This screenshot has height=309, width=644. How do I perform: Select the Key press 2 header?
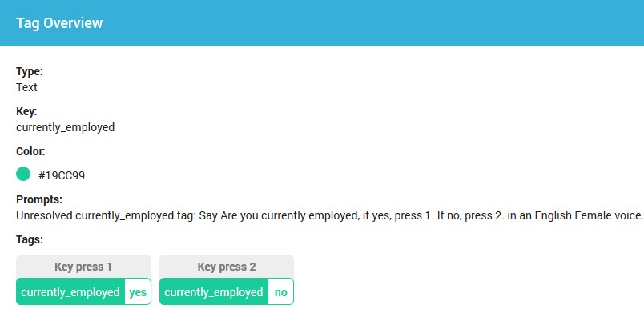point(227,267)
